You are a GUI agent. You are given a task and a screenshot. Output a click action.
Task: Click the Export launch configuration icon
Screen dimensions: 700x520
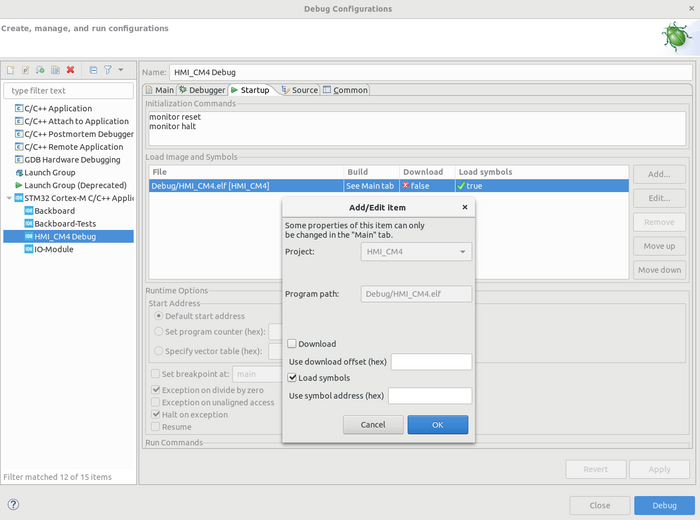point(41,70)
